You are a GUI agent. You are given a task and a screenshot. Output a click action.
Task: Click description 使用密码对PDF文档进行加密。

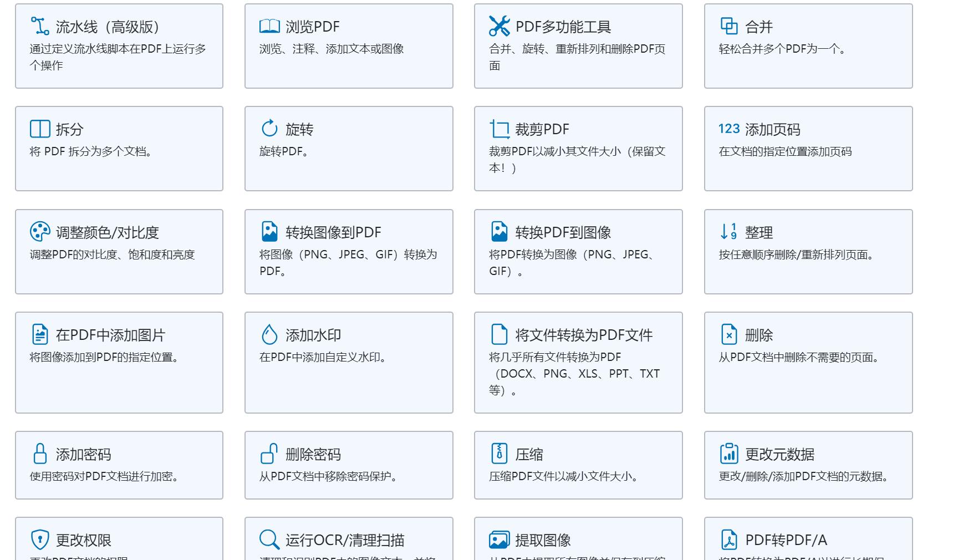pos(105,476)
